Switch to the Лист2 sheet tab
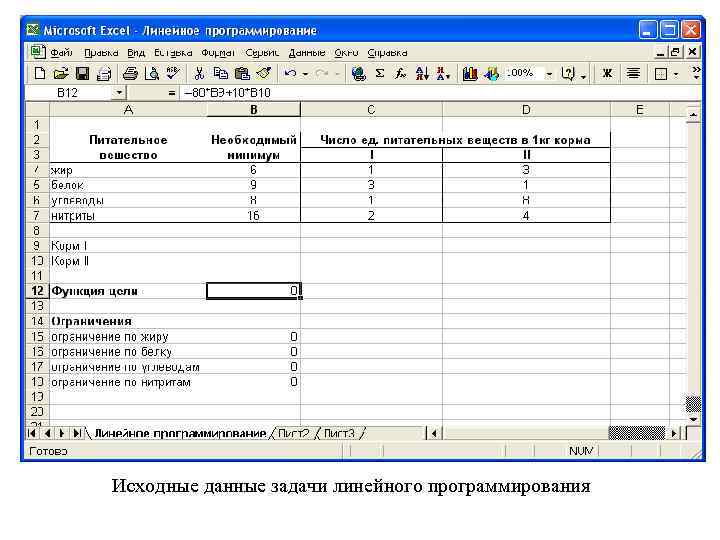The image size is (720, 540). pos(293,433)
